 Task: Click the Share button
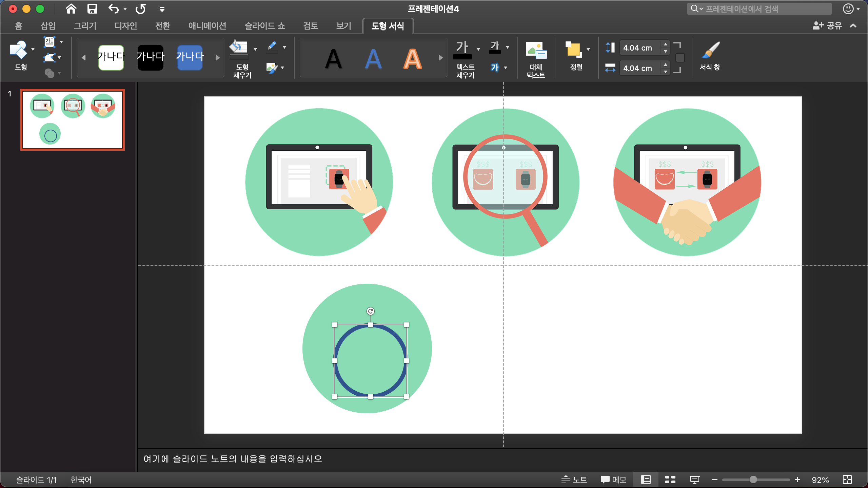point(827,26)
